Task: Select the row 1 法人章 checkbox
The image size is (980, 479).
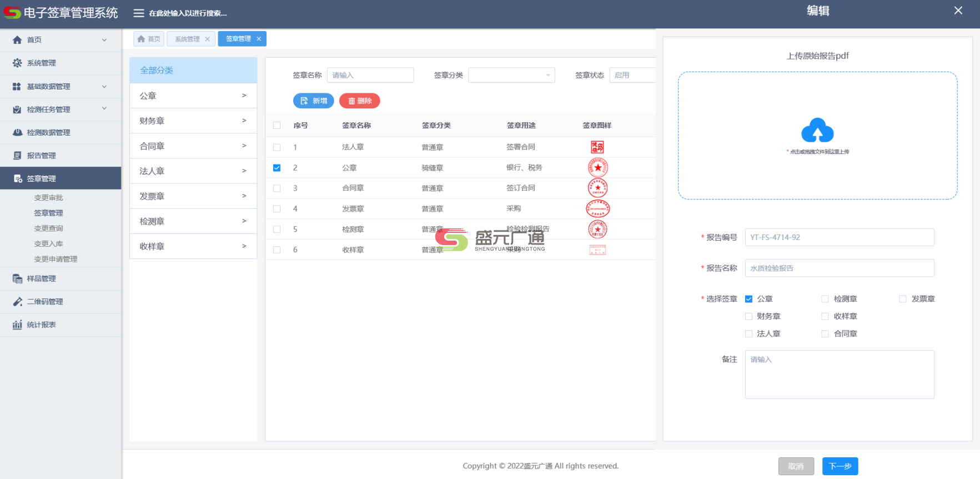Action: pyautogui.click(x=277, y=147)
